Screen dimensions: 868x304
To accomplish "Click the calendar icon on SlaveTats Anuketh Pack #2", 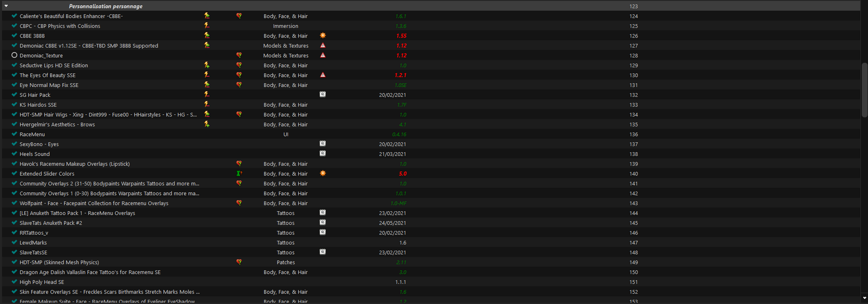I will pyautogui.click(x=323, y=222).
